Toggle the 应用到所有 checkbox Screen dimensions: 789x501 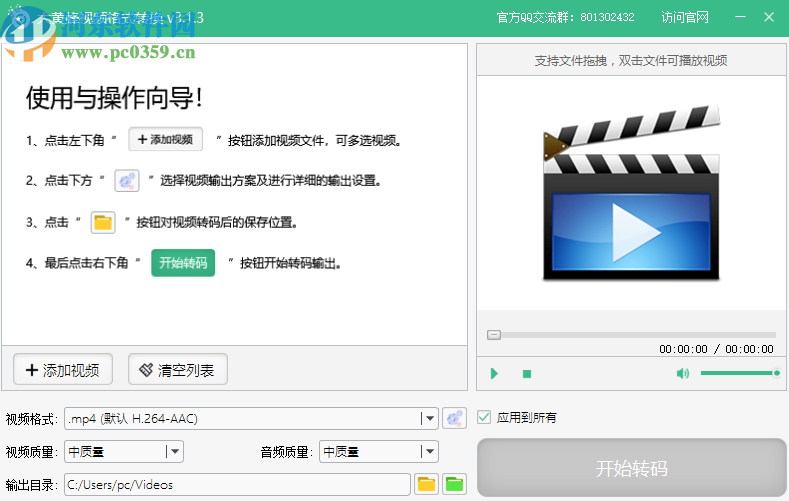(484, 417)
